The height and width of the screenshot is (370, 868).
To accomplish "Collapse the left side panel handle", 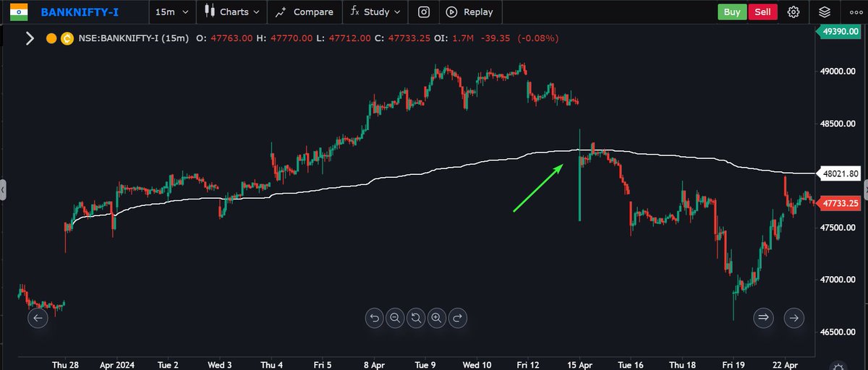I will pos(3,190).
